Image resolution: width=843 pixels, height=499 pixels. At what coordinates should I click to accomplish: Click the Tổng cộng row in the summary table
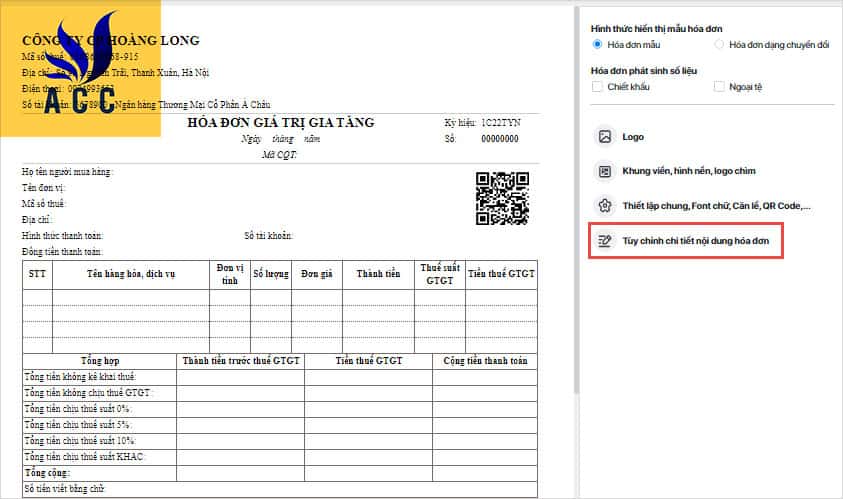48,471
